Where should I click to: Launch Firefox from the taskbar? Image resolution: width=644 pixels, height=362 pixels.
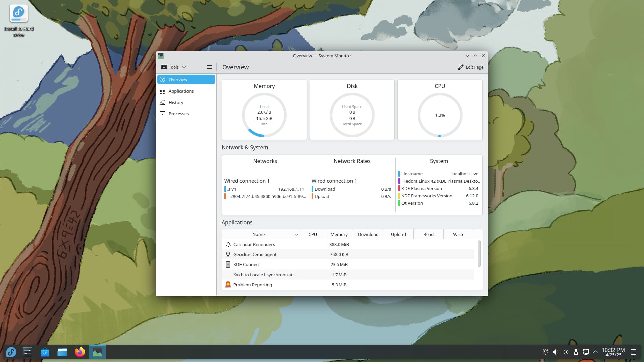(x=80, y=352)
